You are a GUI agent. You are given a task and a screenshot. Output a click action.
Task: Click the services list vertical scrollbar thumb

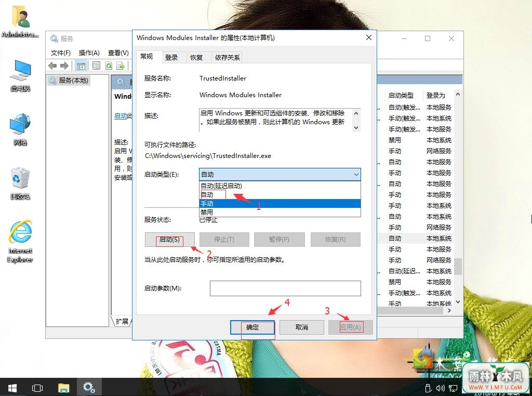pyautogui.click(x=458, y=267)
